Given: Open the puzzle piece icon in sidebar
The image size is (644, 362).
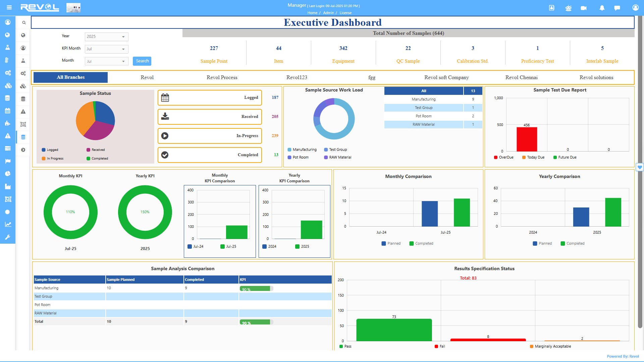Looking at the screenshot, I should tap(7, 123).
